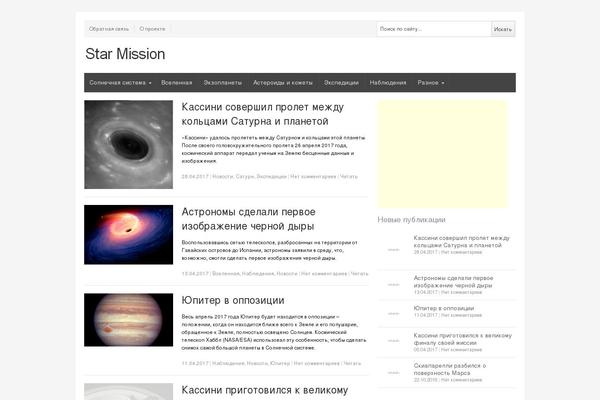This screenshot has width=600, height=400.
Task: Open sidebar link 'Юпитер в оппозиции'
Action: (443, 308)
